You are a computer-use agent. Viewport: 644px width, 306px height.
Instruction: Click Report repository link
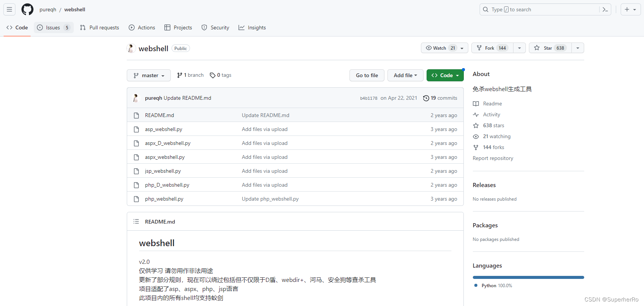(493, 158)
